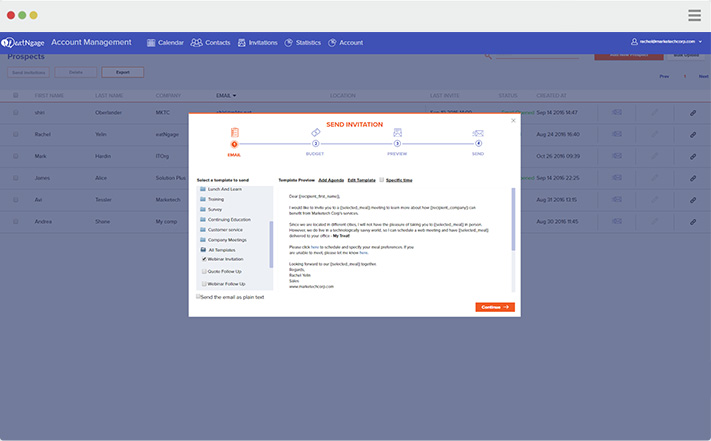Viewport: 711px width, 441px height.
Task: Open the user account dropdown in the navbar
Action: (700, 42)
